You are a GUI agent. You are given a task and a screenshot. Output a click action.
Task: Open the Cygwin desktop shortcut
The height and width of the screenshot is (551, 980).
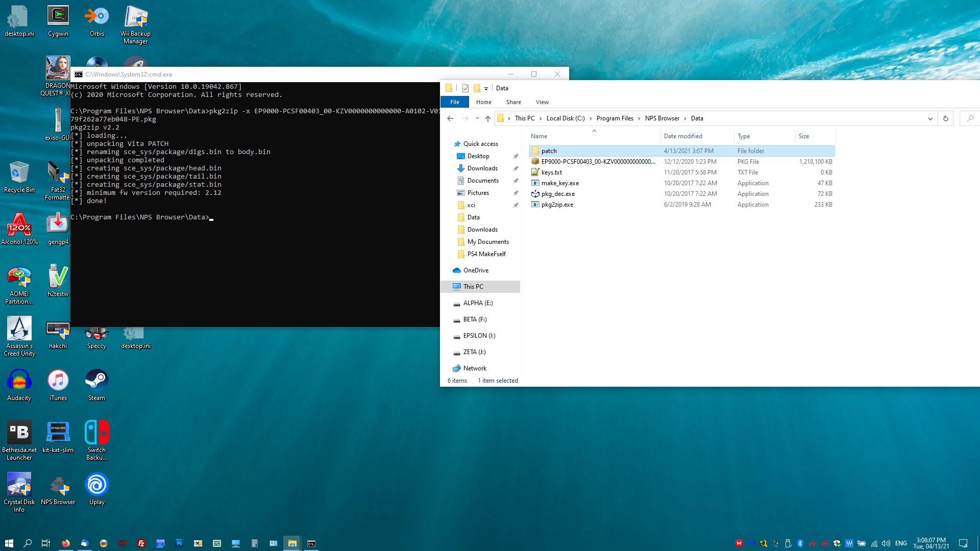tap(58, 21)
